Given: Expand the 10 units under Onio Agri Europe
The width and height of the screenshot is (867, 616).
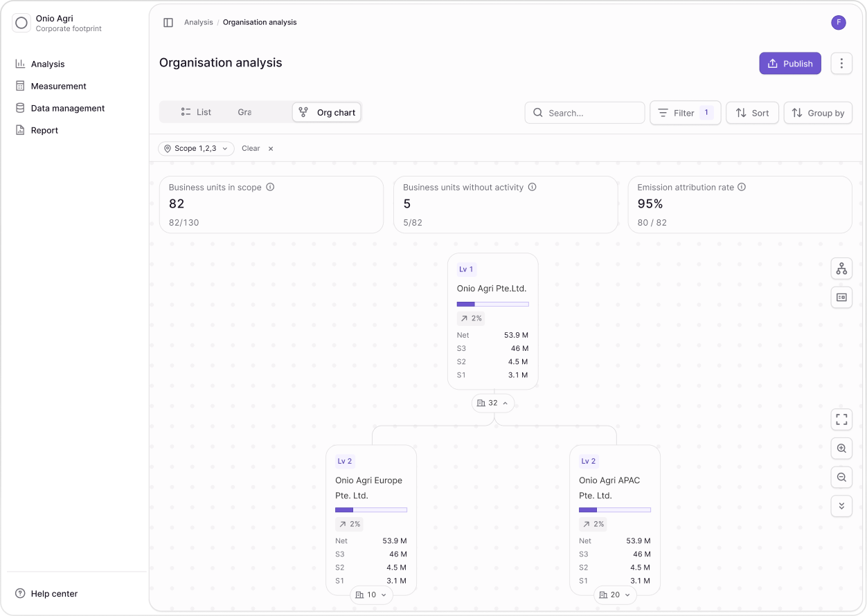Looking at the screenshot, I should click(x=371, y=595).
